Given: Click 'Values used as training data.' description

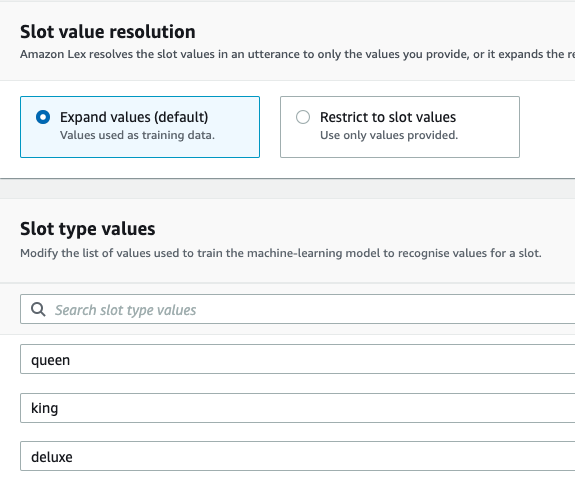Looking at the screenshot, I should pos(138,135).
